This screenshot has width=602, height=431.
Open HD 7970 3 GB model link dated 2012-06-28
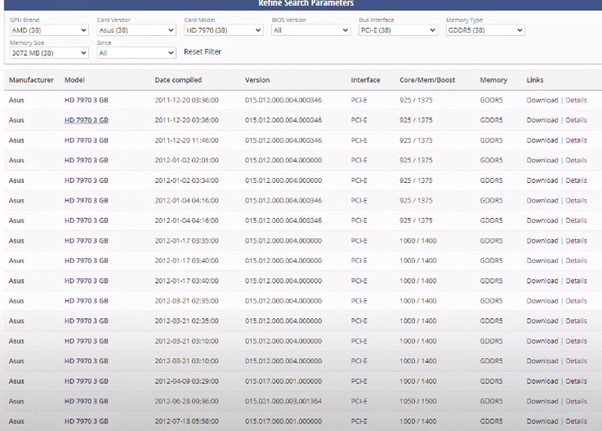(x=86, y=400)
